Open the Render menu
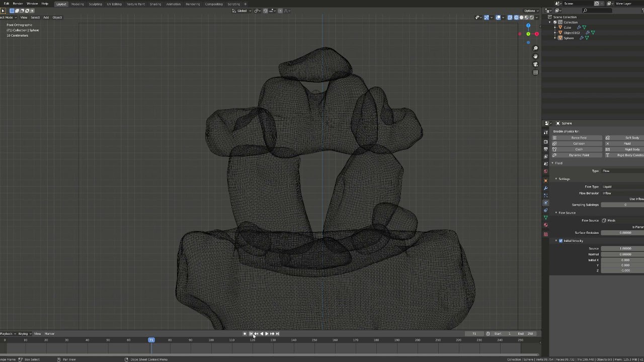The image size is (644, 362). (18, 4)
